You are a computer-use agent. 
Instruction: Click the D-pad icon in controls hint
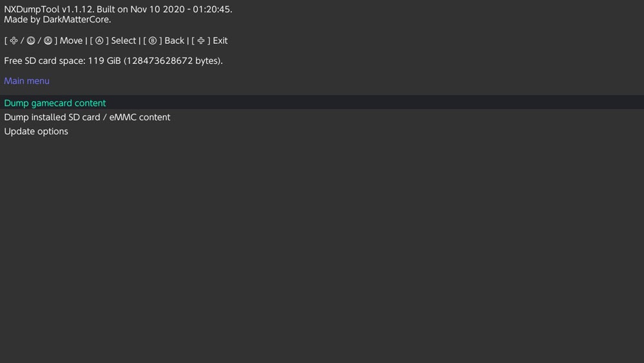pyautogui.click(x=14, y=41)
